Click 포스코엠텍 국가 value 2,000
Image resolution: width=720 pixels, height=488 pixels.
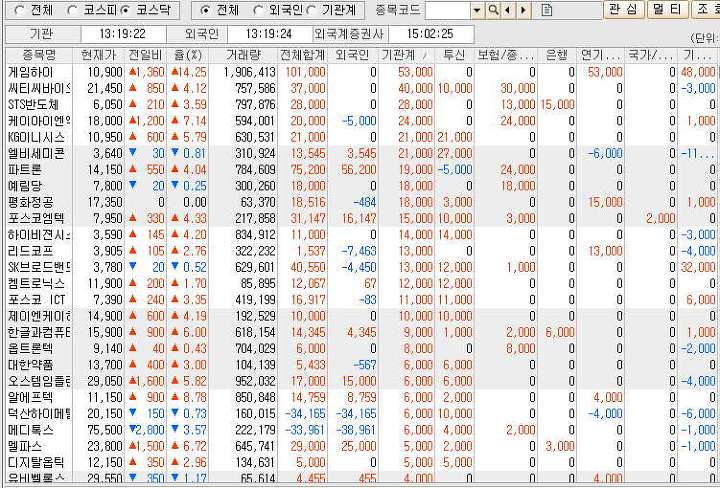(x=661, y=219)
